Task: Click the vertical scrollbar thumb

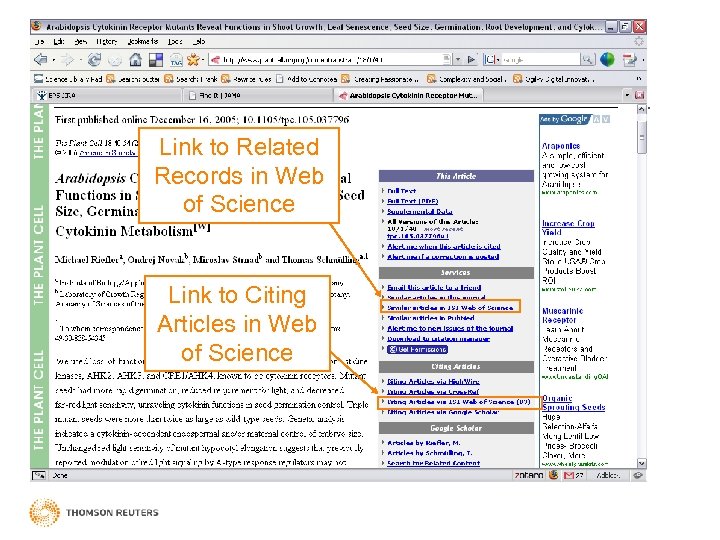Action: click(641, 137)
